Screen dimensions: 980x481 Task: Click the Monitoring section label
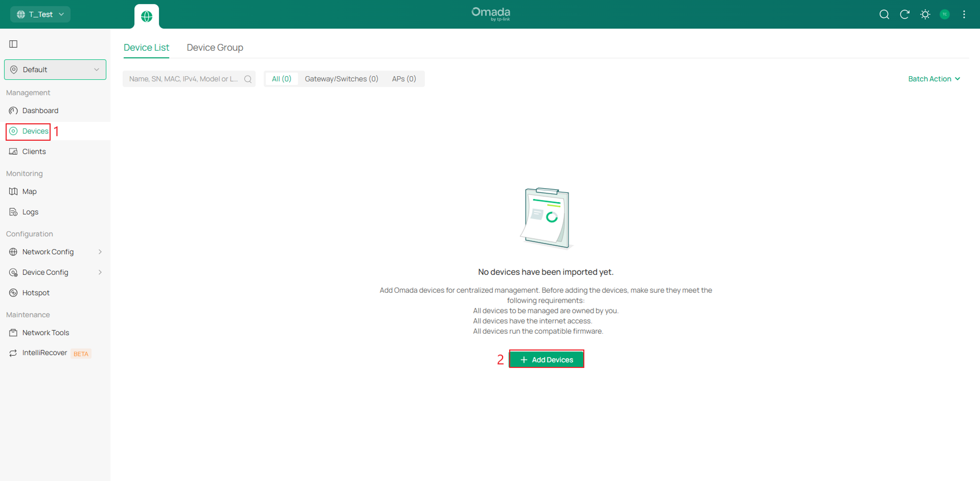click(x=24, y=174)
